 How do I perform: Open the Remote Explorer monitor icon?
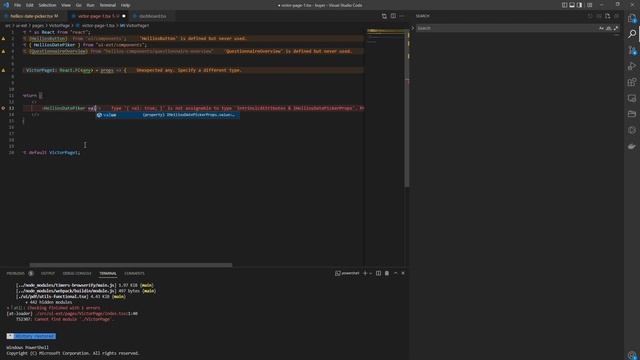(x=632, y=98)
